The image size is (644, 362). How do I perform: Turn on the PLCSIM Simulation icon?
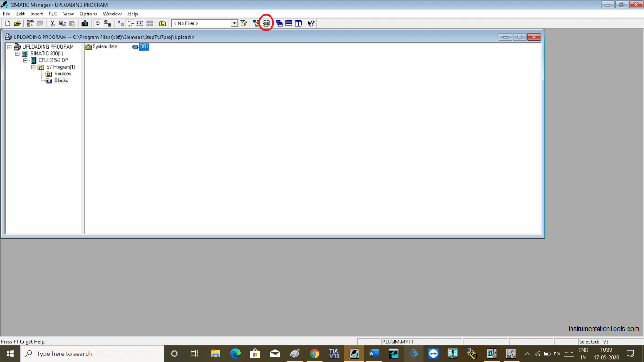(x=266, y=23)
